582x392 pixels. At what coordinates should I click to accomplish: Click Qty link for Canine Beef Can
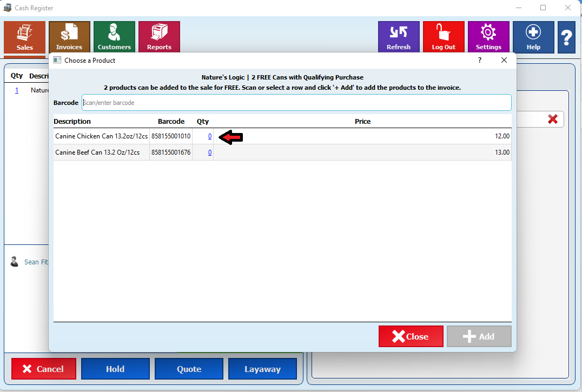[x=210, y=152]
